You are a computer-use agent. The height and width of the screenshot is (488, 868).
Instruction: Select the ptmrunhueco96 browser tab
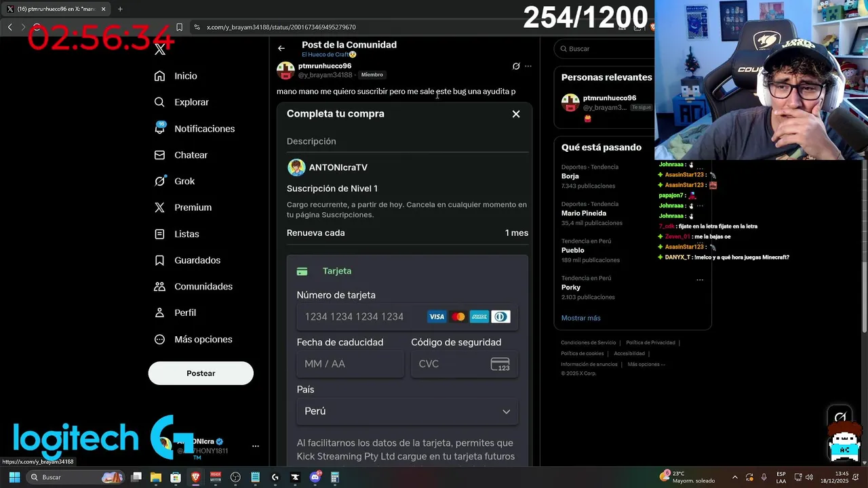click(56, 9)
